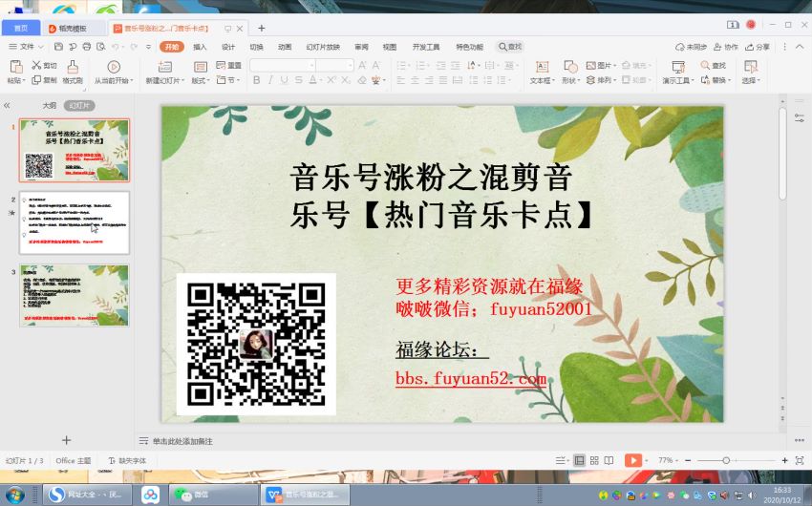The height and width of the screenshot is (506, 812).
Task: Click the Shapes (形状) icon
Action: pos(570,67)
